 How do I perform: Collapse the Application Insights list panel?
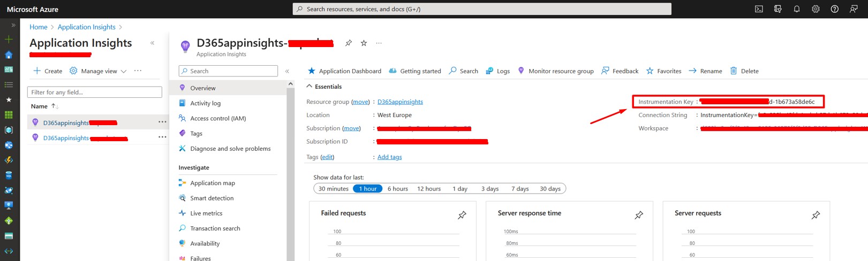pyautogui.click(x=152, y=43)
